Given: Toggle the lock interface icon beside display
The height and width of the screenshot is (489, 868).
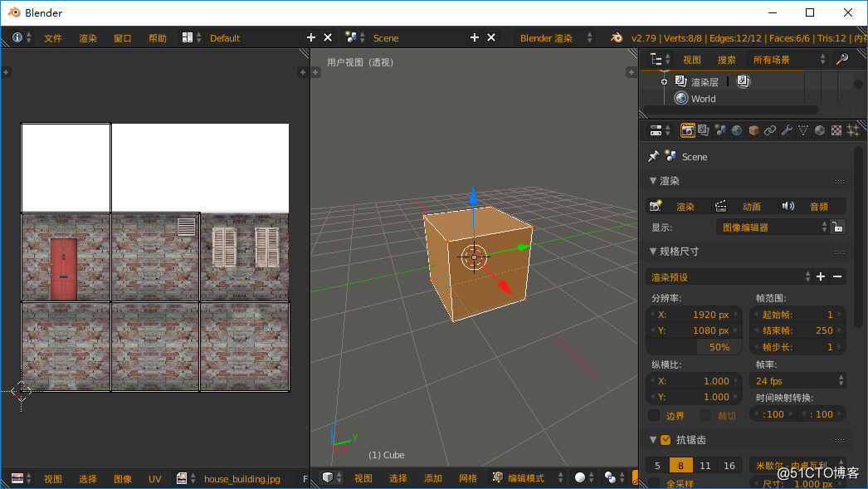Looking at the screenshot, I should [x=838, y=227].
